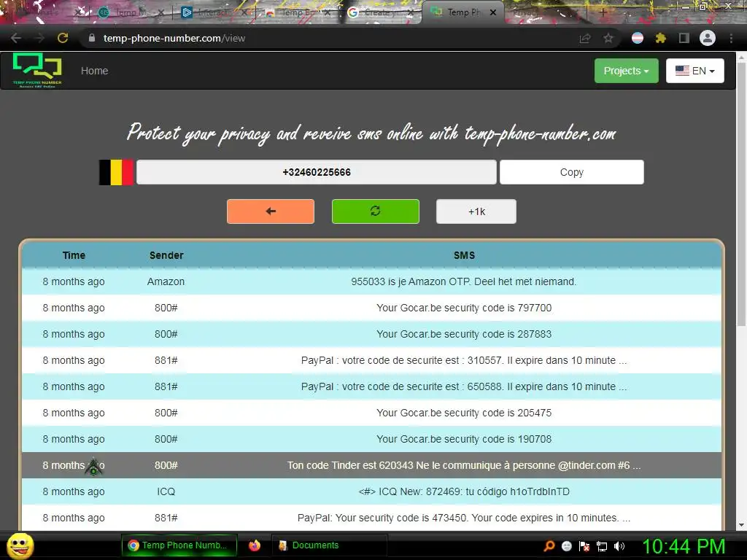Bookmark this page with the star icon
Screen dimensions: 747x560
(608, 38)
